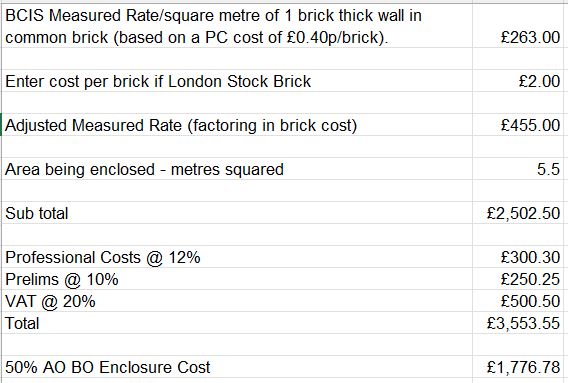Select the BCIS Measured Rate description cell
Viewport: 568px width, 383px height.
tap(237, 26)
